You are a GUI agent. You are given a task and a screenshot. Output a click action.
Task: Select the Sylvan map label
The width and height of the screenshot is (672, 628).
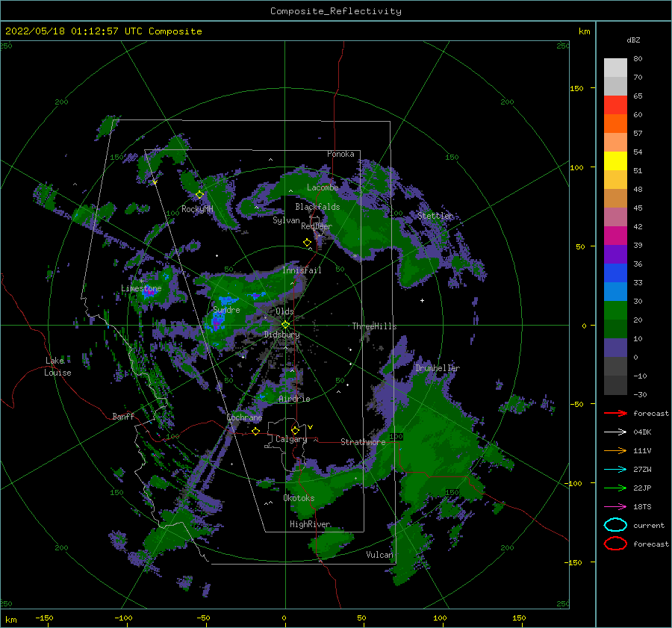(286, 220)
